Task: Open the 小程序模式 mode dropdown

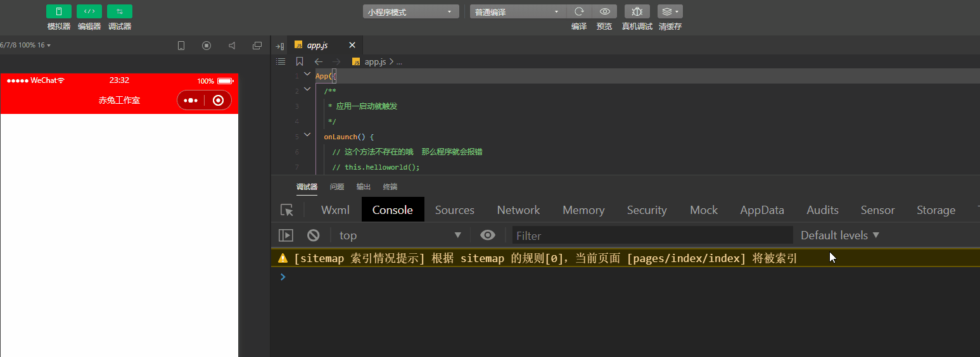Action: tap(411, 12)
